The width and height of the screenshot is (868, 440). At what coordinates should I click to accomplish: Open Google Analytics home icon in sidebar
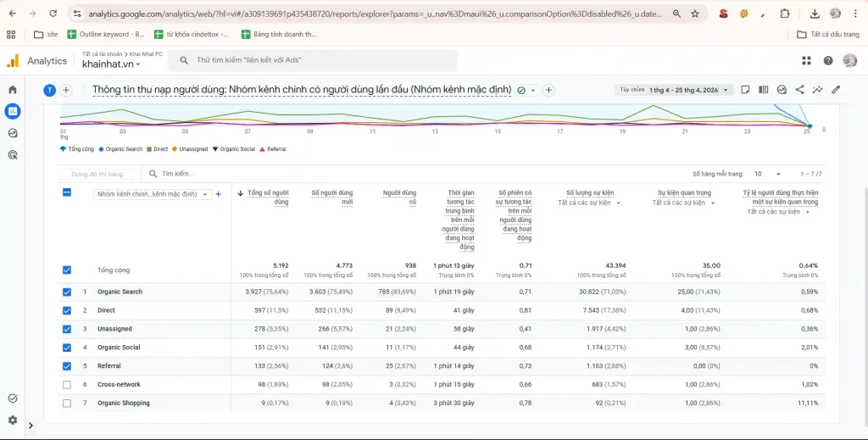[13, 90]
